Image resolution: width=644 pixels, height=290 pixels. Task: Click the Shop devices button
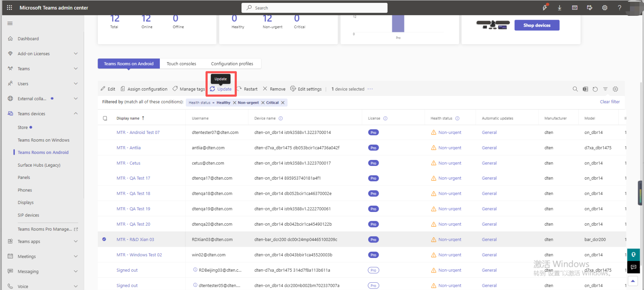click(x=537, y=25)
